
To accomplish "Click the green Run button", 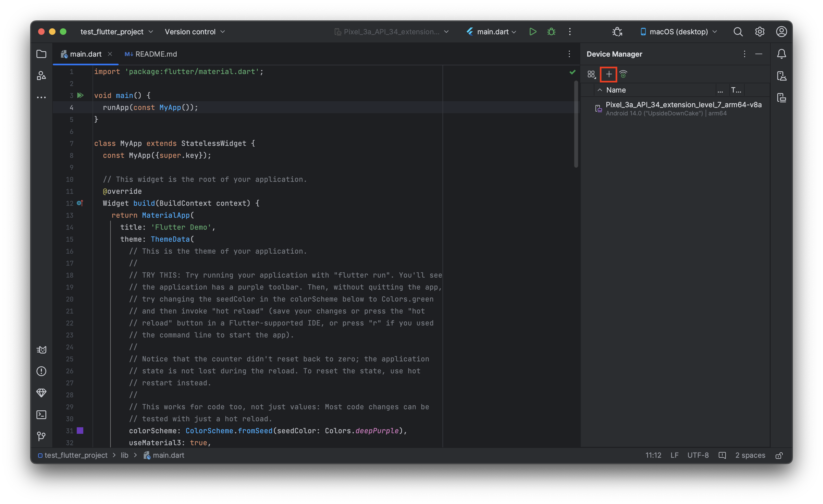I will point(533,32).
